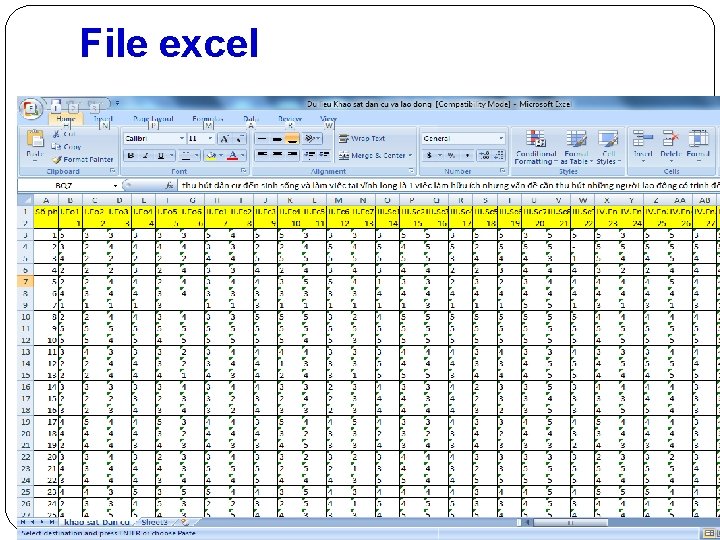Click the horizontal sheet scrollbar
Screen dimensions: 720x540
click(x=569, y=523)
